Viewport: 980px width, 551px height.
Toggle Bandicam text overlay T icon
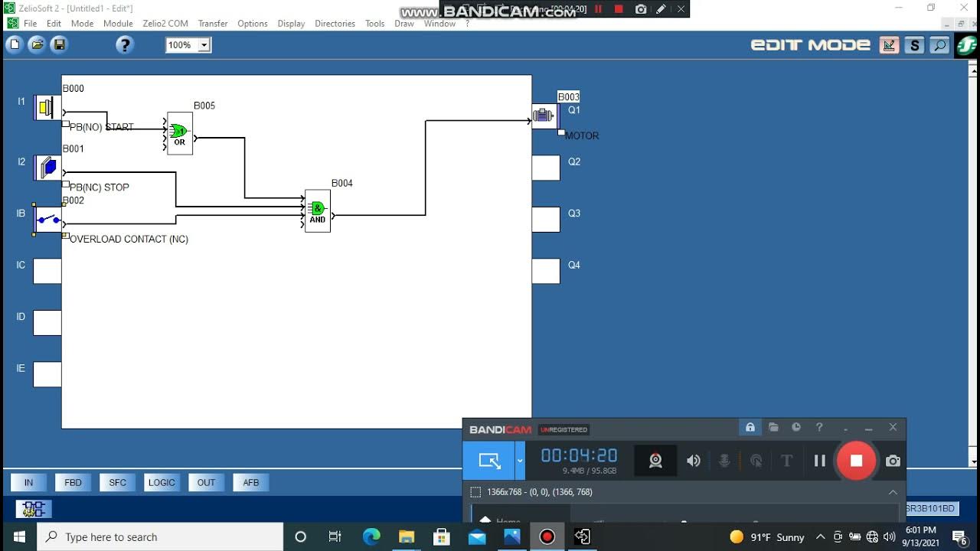click(786, 461)
